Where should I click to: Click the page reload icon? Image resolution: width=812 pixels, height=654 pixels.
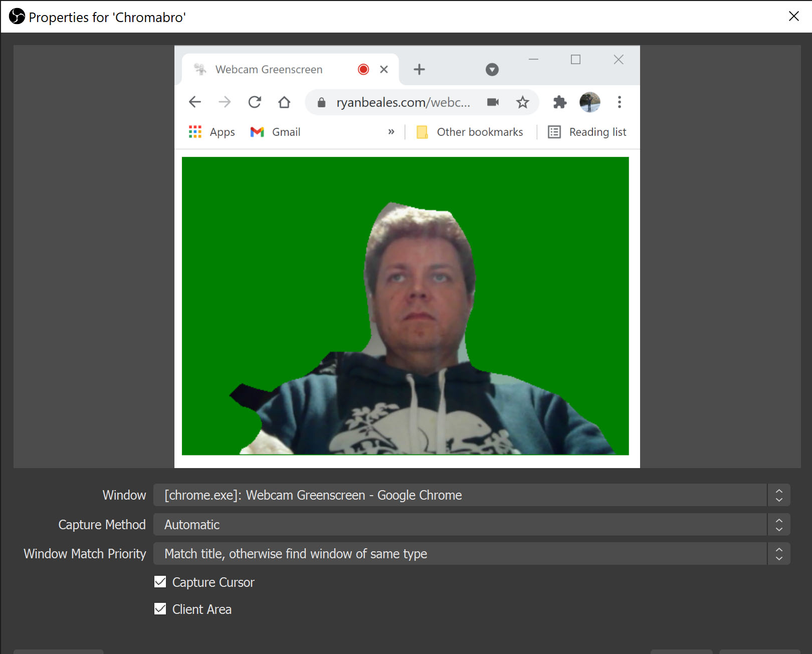click(x=255, y=102)
